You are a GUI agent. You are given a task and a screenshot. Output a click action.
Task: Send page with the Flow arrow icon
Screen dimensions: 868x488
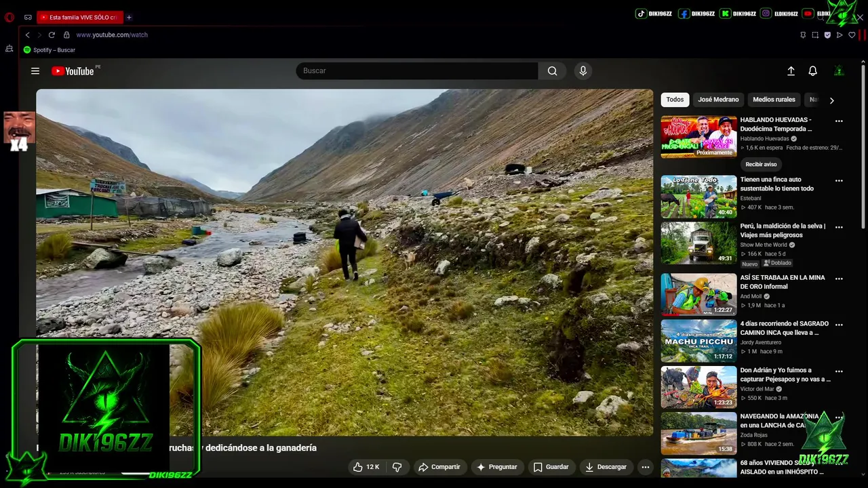[x=840, y=35]
